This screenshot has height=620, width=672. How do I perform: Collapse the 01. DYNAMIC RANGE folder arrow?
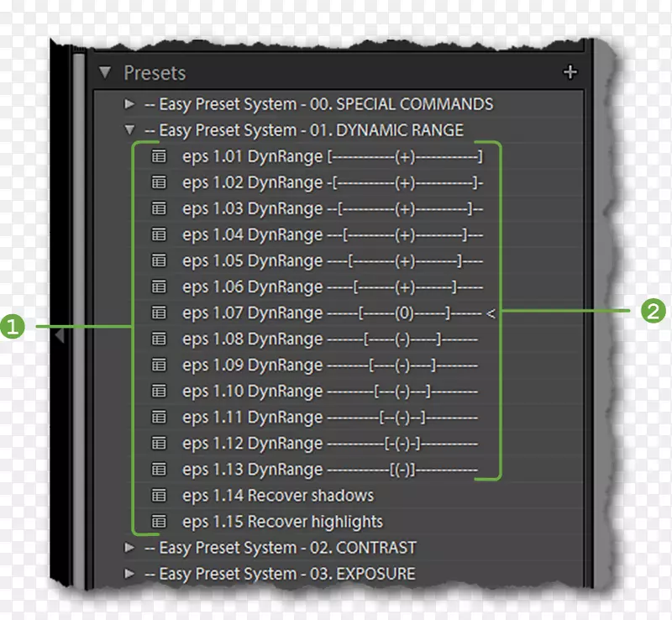tap(129, 129)
